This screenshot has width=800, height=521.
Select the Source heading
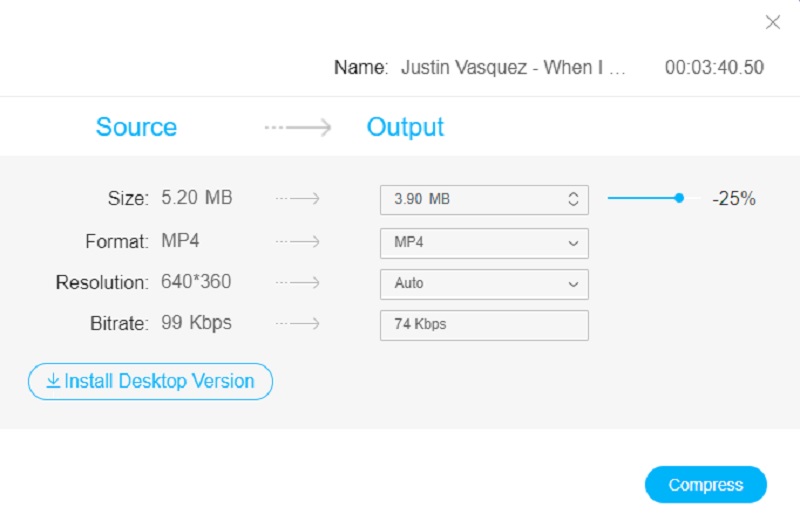click(136, 128)
